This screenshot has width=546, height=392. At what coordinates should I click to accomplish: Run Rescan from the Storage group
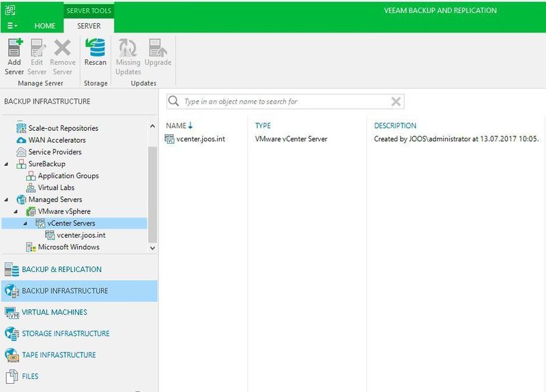point(95,52)
